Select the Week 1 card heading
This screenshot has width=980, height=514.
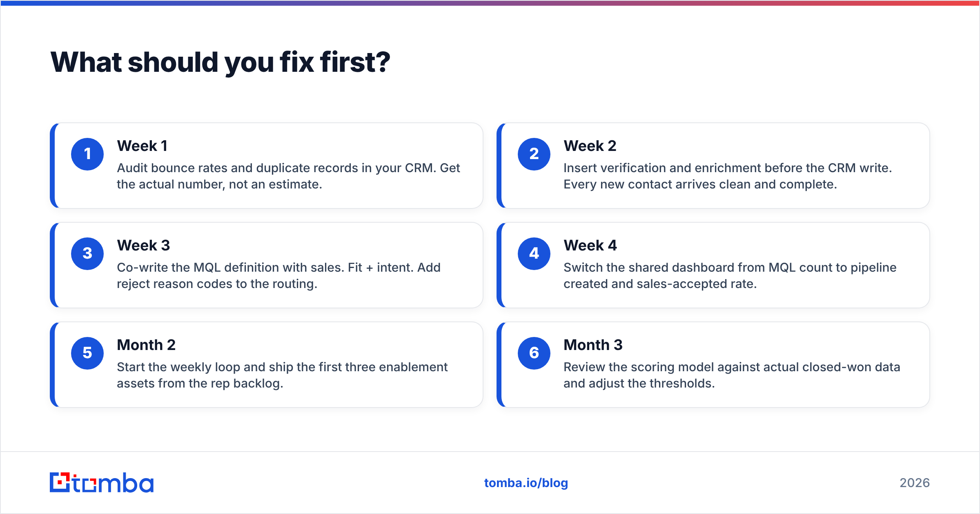(142, 146)
